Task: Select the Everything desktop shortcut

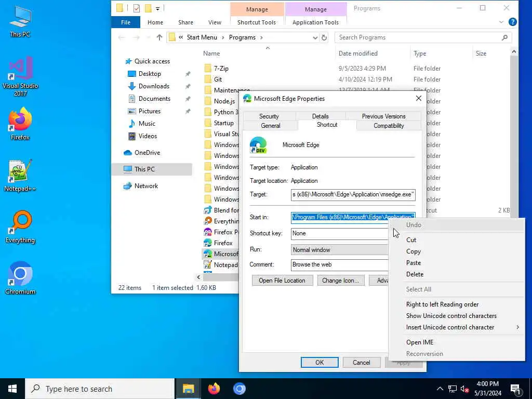Action: (x=20, y=227)
